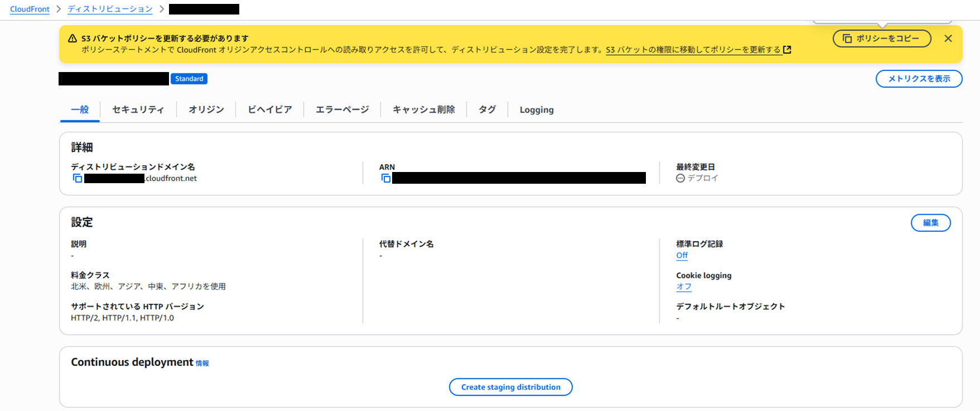Open the 標準ログ記録 Off link
Image resolution: width=980 pixels, height=411 pixels.
coord(682,255)
